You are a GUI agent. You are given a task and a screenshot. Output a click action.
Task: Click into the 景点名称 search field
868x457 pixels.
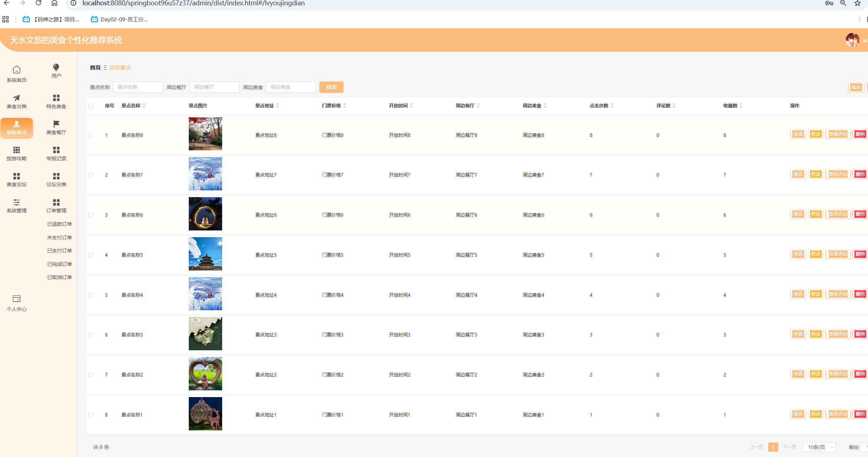pos(138,87)
